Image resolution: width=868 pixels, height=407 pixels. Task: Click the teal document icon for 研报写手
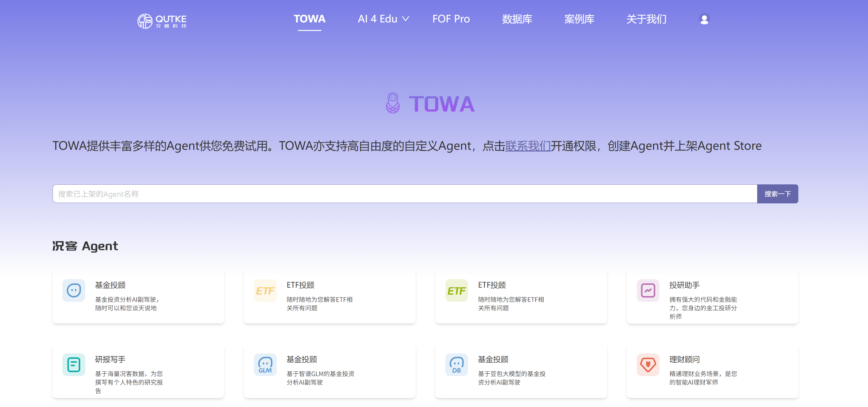tap(74, 365)
